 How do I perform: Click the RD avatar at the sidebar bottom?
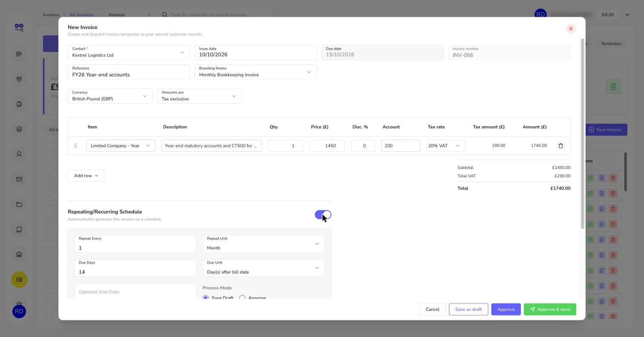19,311
